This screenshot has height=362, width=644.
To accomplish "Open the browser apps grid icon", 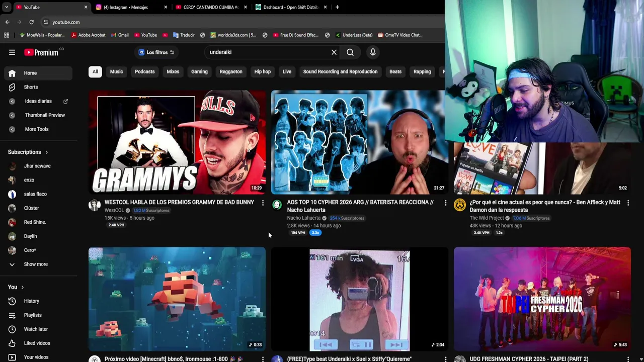I will [x=7, y=35].
